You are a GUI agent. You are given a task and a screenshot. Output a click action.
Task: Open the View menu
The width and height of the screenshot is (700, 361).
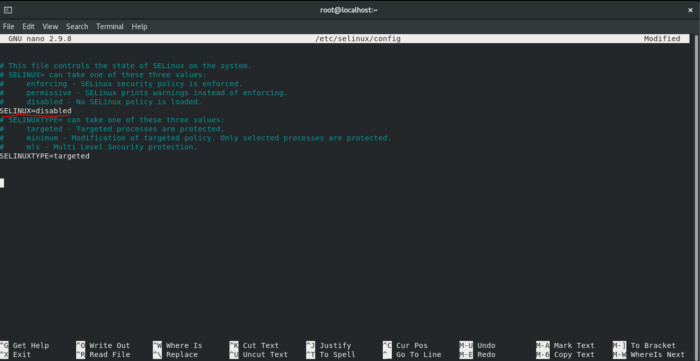pyautogui.click(x=50, y=26)
